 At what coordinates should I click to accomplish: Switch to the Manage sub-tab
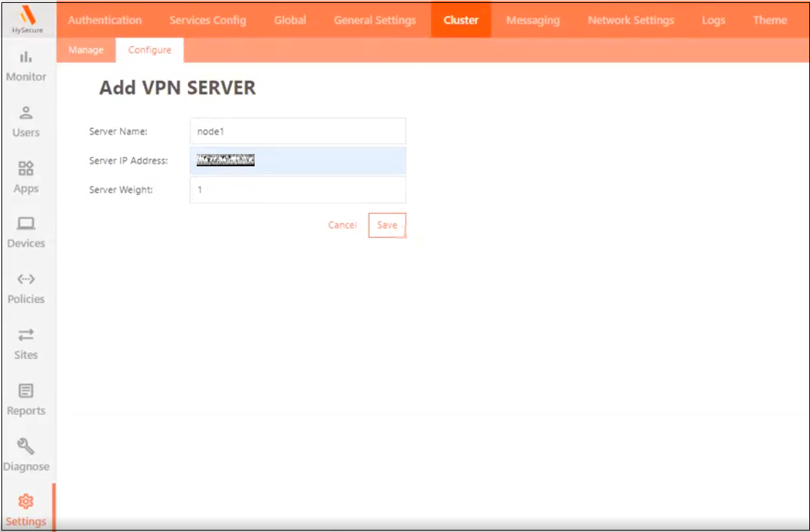pos(86,50)
